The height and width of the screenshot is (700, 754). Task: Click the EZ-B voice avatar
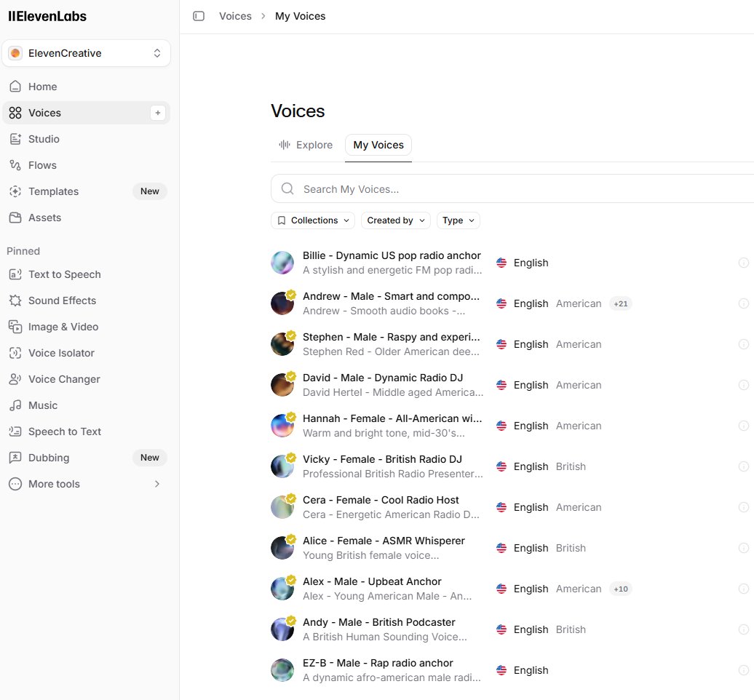coord(282,670)
